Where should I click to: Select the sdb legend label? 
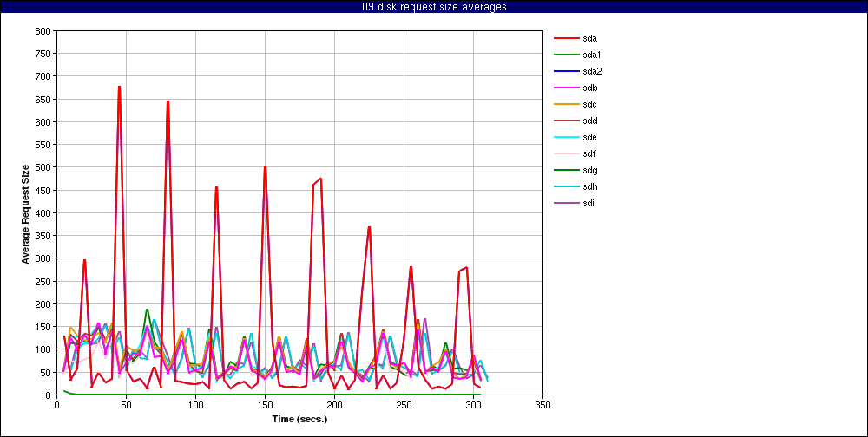pos(589,88)
